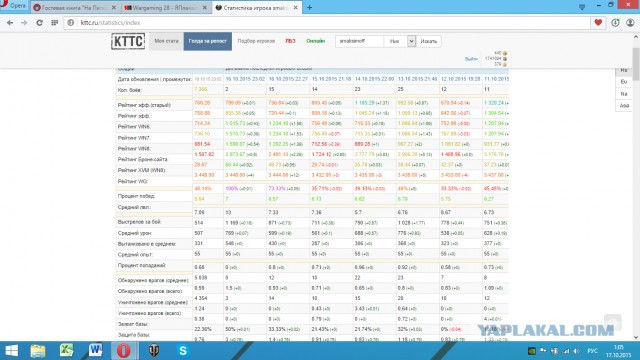The height and width of the screenshot is (360, 640).
Task: Open the 'ЛБЗ' menu item
Action: (290, 41)
